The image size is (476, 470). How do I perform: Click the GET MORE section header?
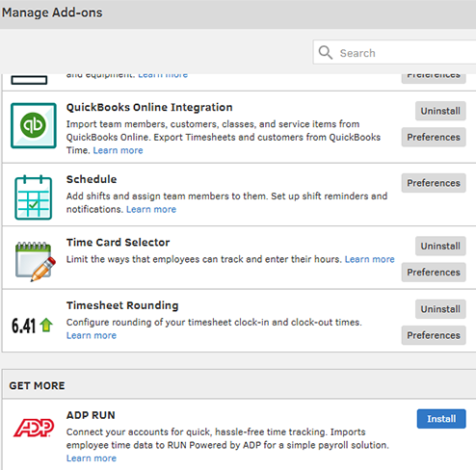pos(37,385)
